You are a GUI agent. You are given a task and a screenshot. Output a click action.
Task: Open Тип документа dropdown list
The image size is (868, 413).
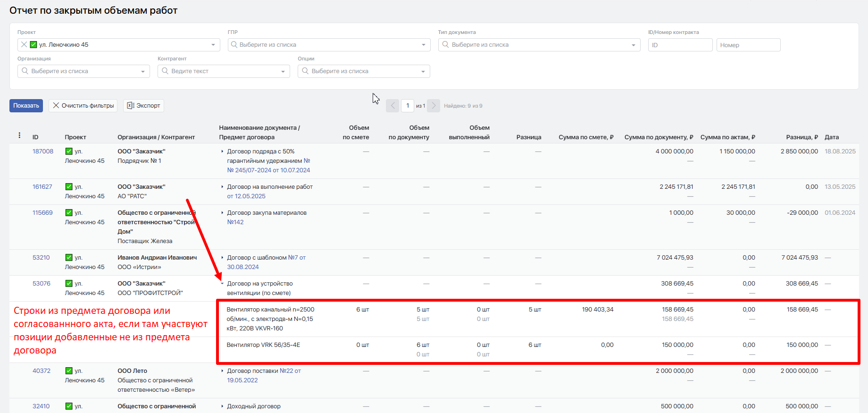(x=539, y=45)
